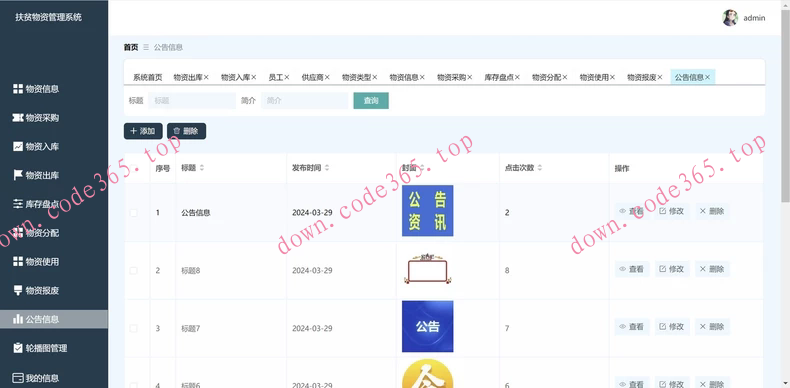The width and height of the screenshot is (790, 388).
Task: Close the 物资信息 tab with its ×
Action: point(422,77)
